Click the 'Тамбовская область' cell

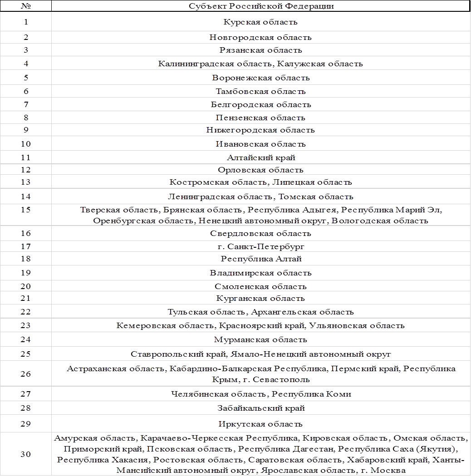261,91
